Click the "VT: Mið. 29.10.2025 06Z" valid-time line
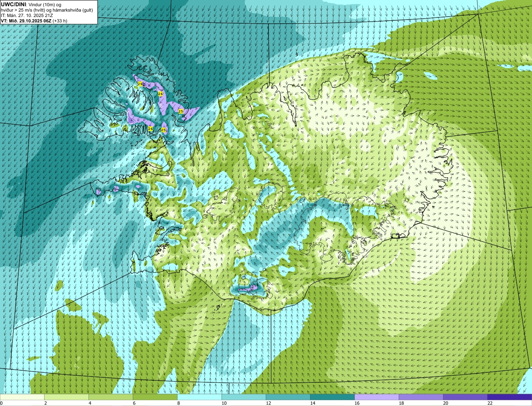 34,21
